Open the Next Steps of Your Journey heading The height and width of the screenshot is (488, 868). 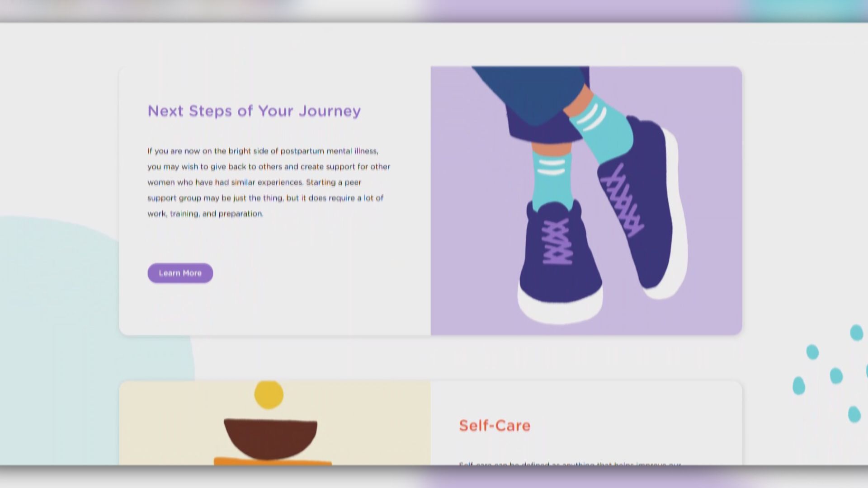tap(254, 111)
